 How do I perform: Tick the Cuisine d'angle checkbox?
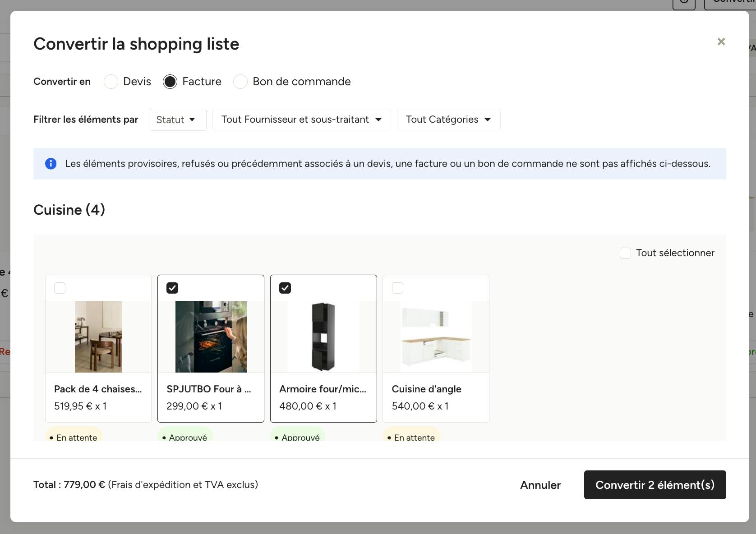[397, 288]
